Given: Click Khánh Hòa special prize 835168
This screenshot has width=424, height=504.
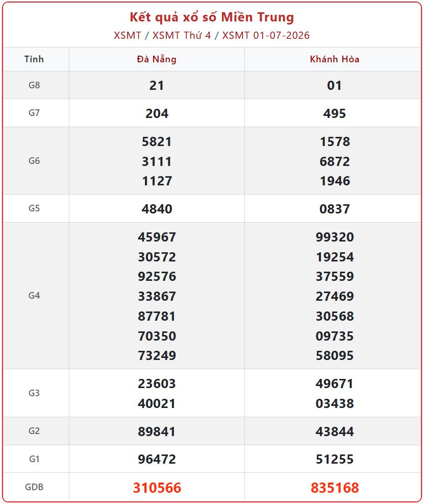Looking at the screenshot, I should click(335, 488).
